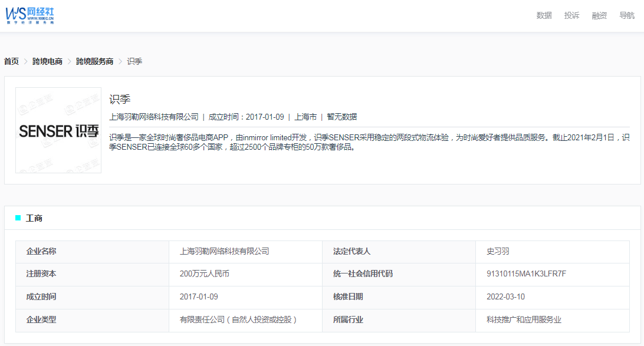Click the 识季 company title heading

[120, 99]
